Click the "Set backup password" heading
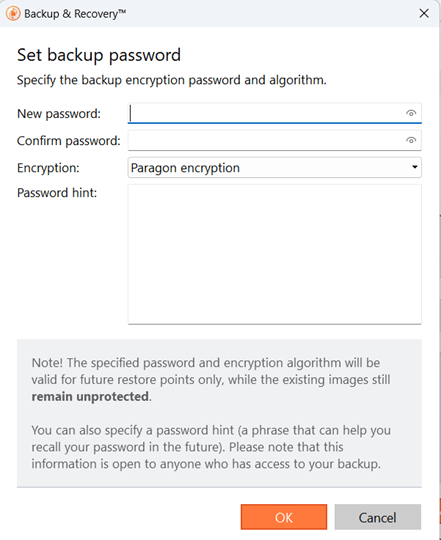This screenshot has width=441, height=540. pos(99,55)
